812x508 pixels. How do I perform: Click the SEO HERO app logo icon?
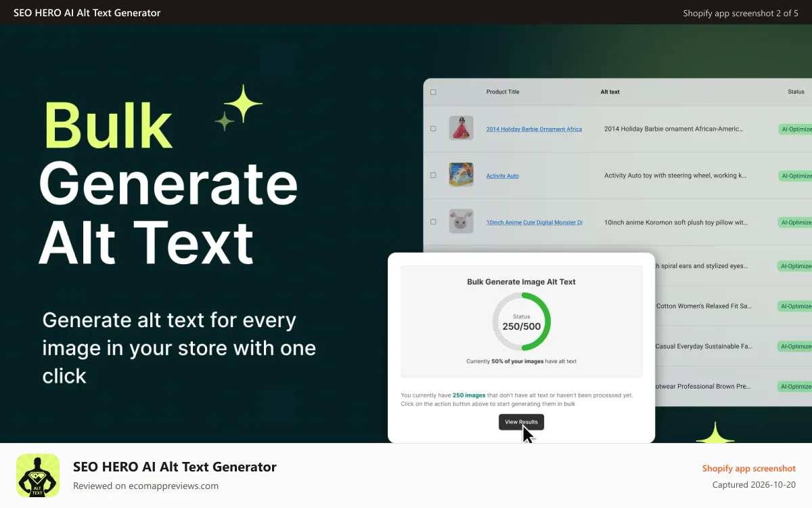tap(38, 475)
